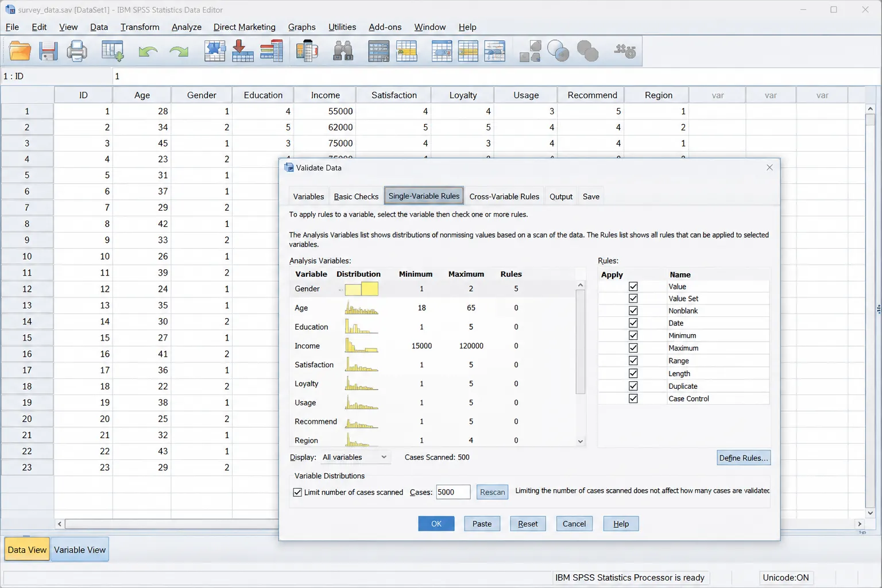The height and width of the screenshot is (588, 882).
Task: Open the Graphs menu
Action: coord(302,27)
